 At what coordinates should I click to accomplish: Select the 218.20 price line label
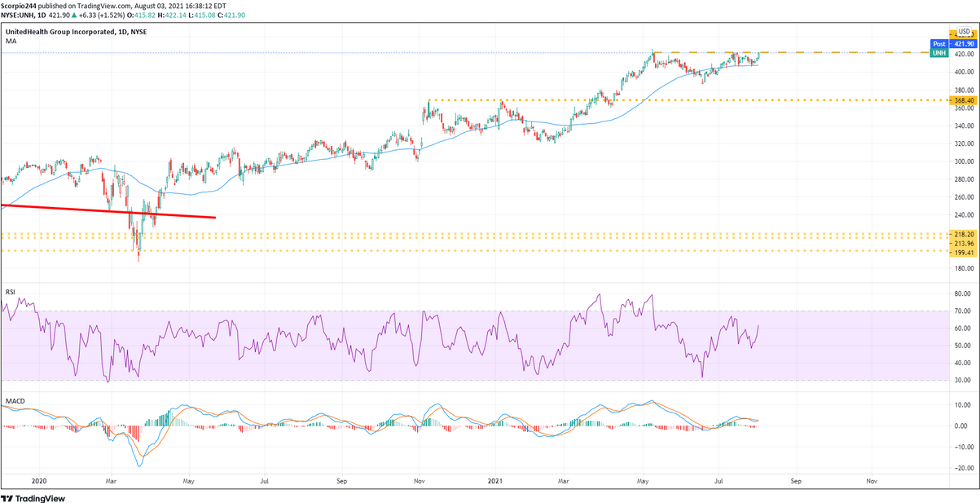pyautogui.click(x=964, y=234)
